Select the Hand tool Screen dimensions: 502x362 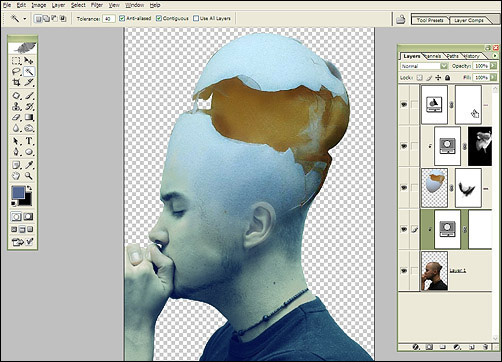point(16,176)
